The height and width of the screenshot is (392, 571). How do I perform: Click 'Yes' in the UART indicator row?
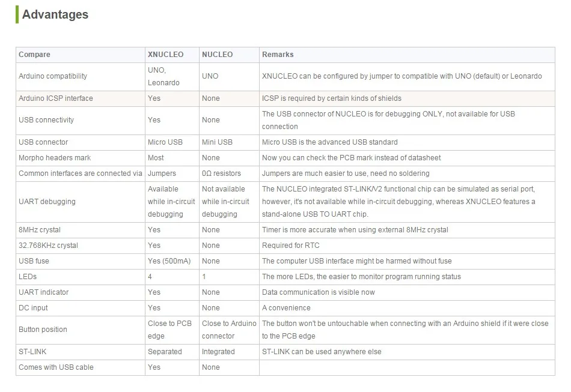(x=154, y=293)
